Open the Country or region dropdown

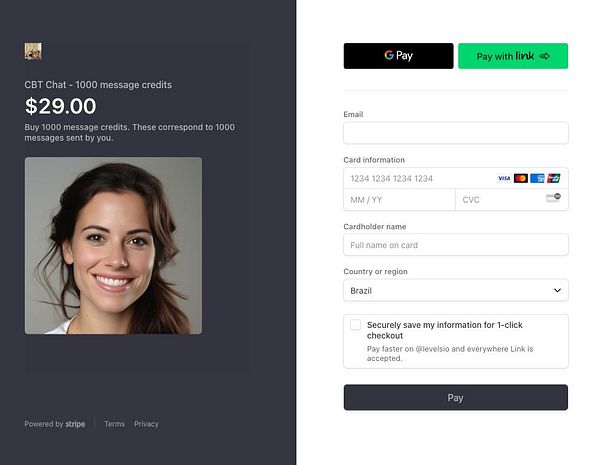[456, 290]
